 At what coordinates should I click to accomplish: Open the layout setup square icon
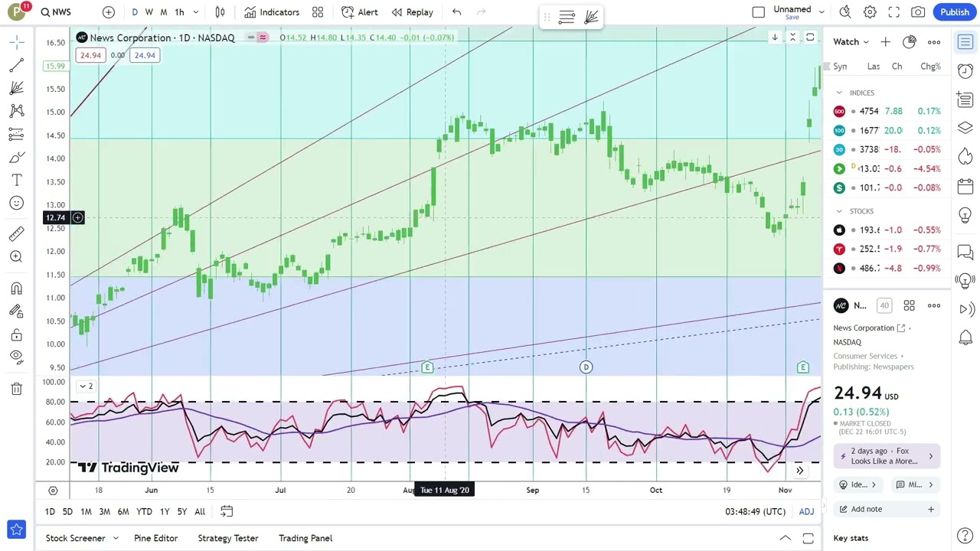point(759,12)
